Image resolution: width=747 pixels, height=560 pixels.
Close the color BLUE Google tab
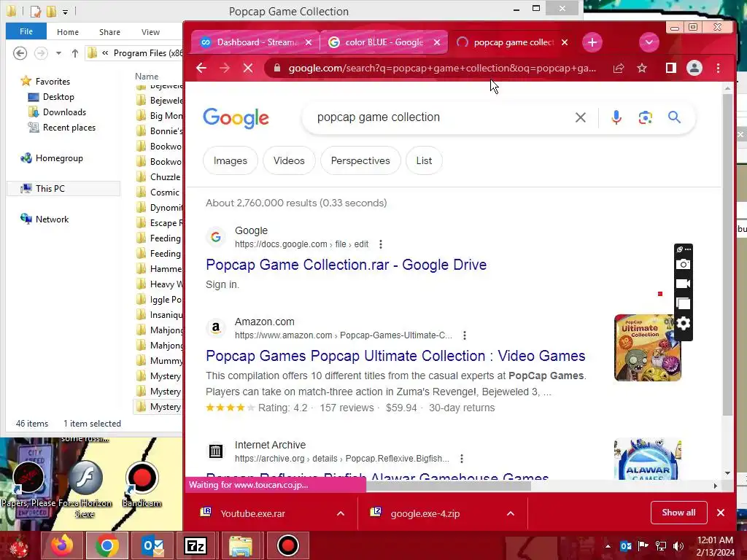pyautogui.click(x=437, y=42)
